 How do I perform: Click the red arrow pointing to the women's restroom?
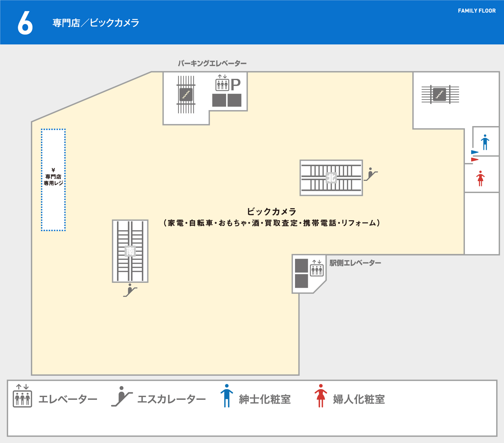(x=475, y=160)
